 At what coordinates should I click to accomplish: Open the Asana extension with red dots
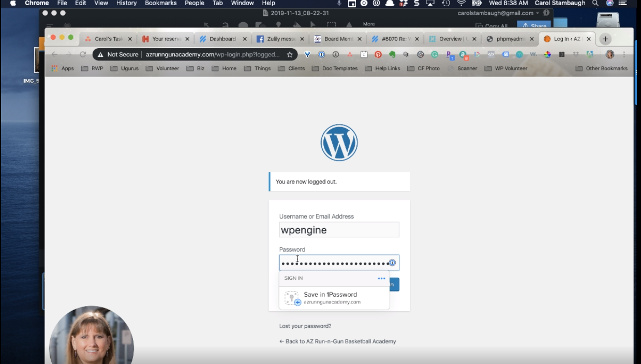coord(350,54)
